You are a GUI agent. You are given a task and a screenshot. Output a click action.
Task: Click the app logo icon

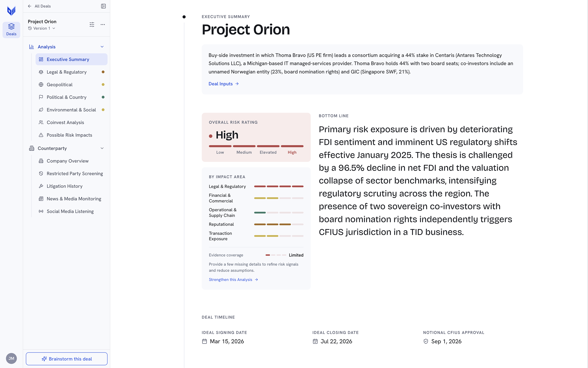(x=11, y=11)
